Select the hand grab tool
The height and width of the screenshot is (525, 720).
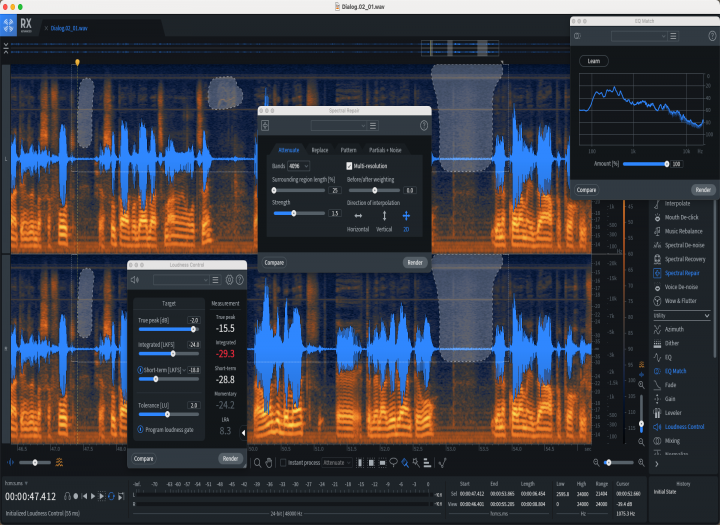269,463
